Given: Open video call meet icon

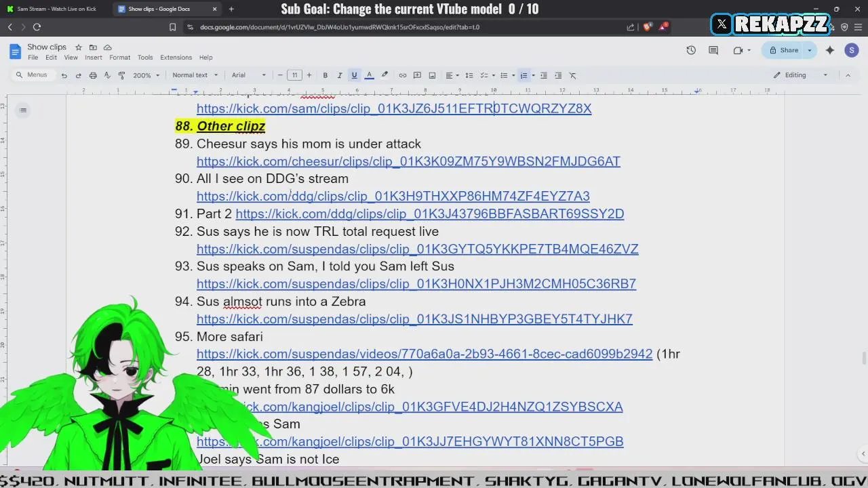Looking at the screenshot, I should [741, 50].
